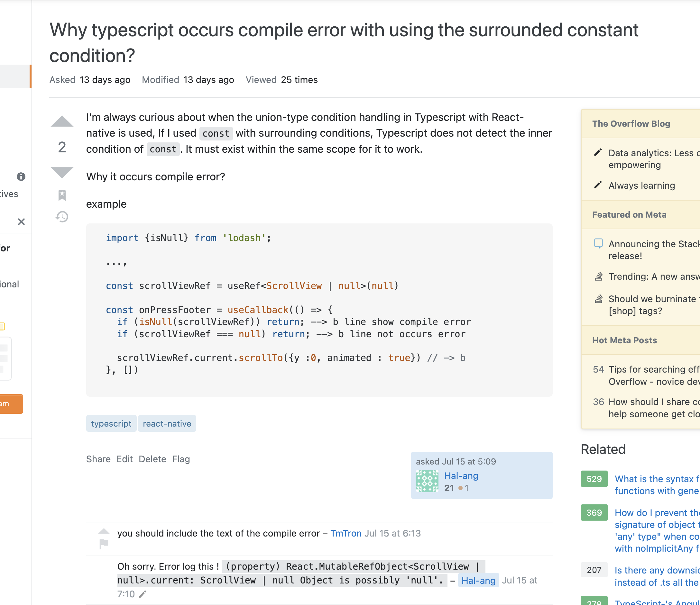The width and height of the screenshot is (700, 605).
Task: Open the typescript tag
Action: [x=111, y=423]
